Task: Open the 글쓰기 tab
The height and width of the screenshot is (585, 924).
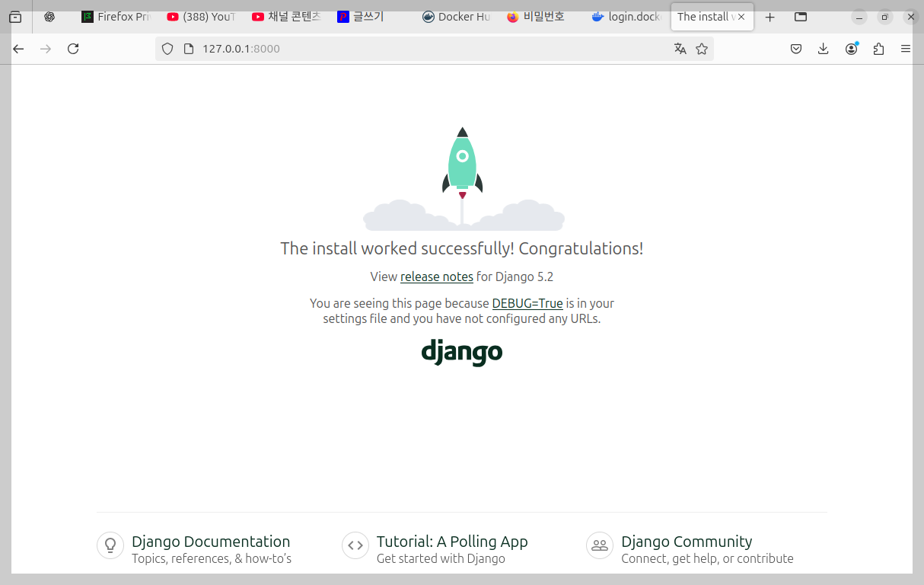Action: pos(372,17)
